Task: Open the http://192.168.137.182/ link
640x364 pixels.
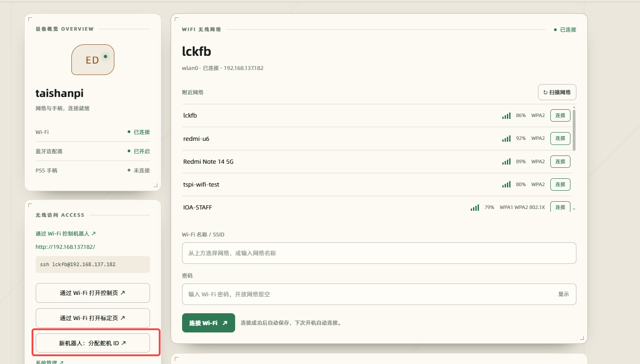Action: [x=65, y=247]
